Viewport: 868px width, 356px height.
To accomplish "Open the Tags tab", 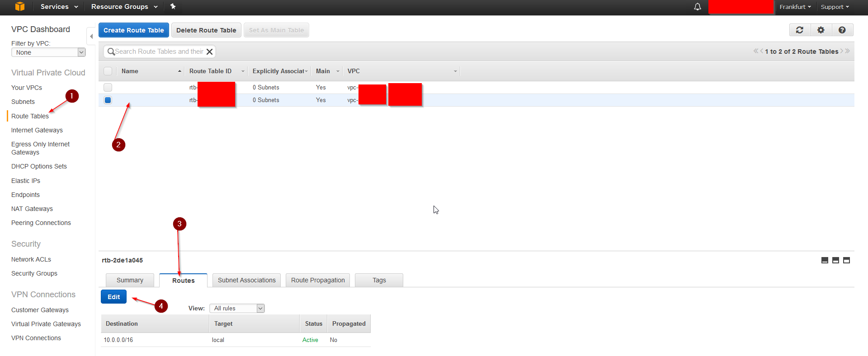I will 379,280.
